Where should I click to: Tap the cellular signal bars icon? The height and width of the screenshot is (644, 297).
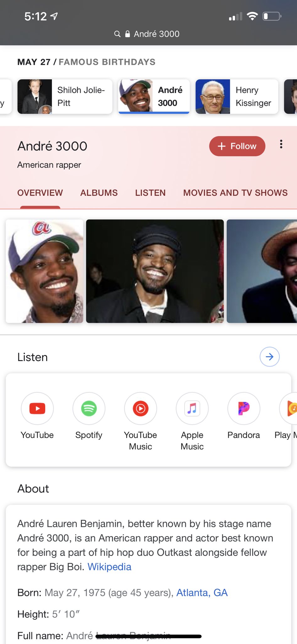coord(235,16)
